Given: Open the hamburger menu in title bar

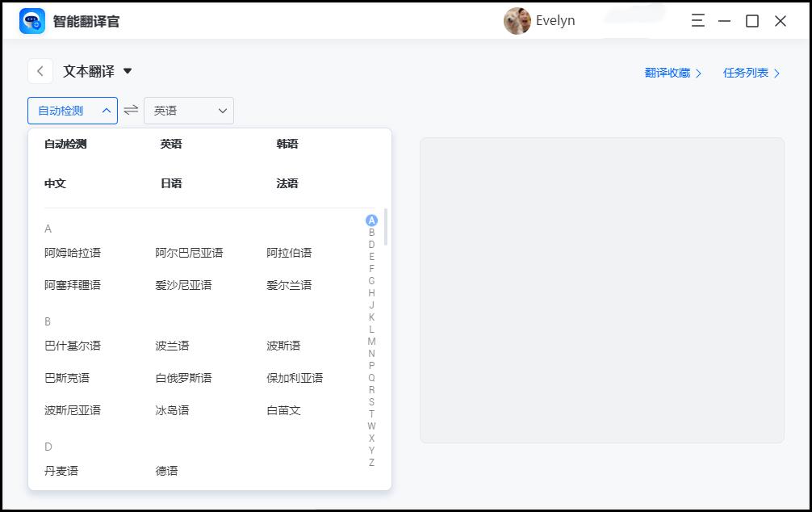Looking at the screenshot, I should coord(697,21).
